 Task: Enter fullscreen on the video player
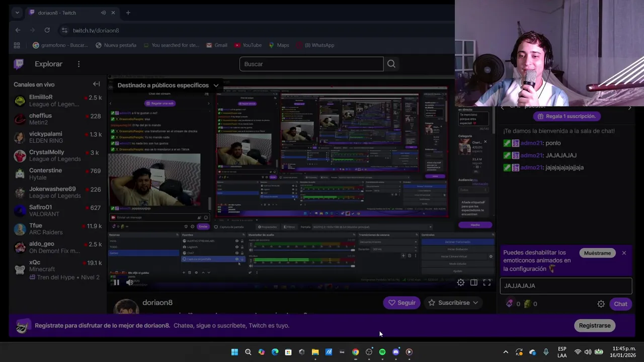tap(487, 283)
